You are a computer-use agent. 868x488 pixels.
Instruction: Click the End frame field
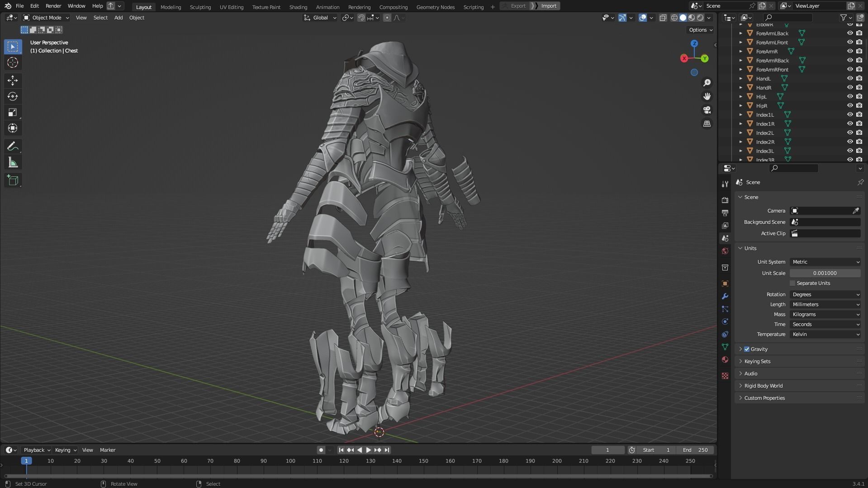(695, 450)
